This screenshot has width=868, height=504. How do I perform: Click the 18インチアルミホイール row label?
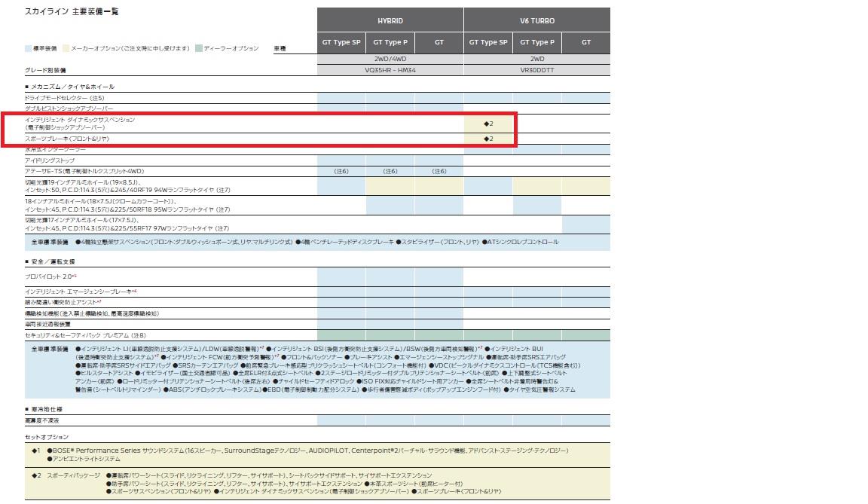127,205
